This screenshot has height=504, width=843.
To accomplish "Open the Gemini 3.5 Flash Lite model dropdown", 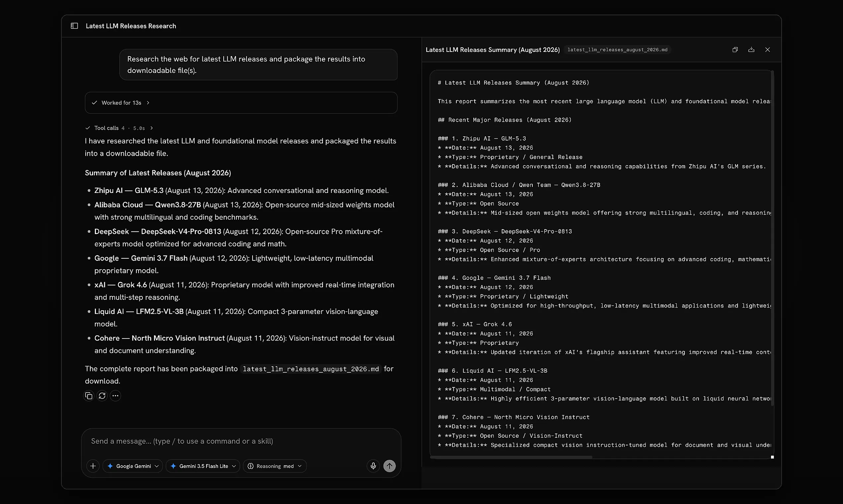I will 203,466.
